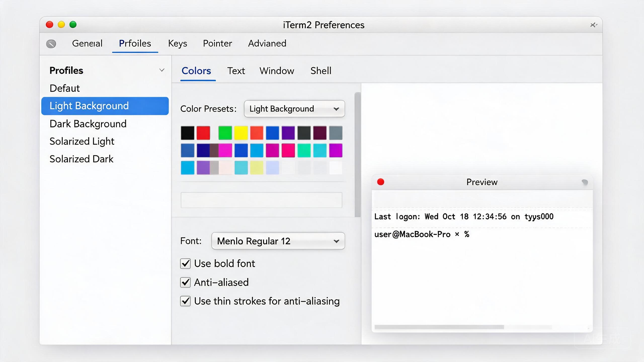Open the Window sub-tab
Screen dimensions: 644x362
[277, 71]
